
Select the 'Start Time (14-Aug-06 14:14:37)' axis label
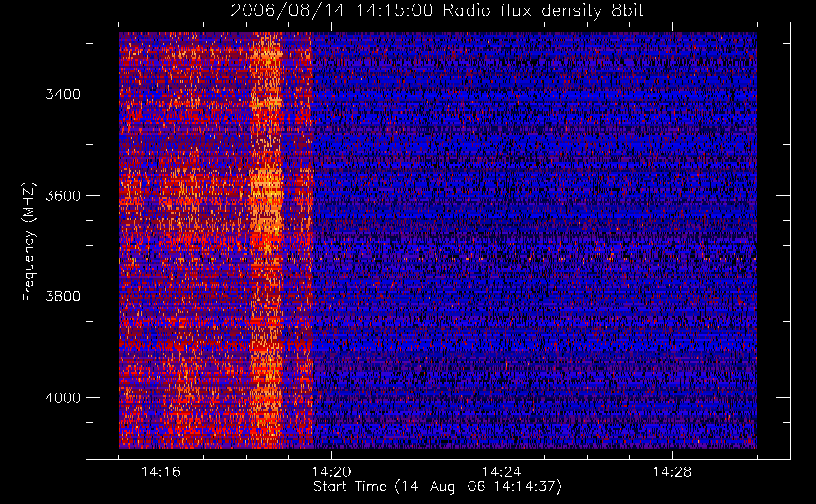437,487
